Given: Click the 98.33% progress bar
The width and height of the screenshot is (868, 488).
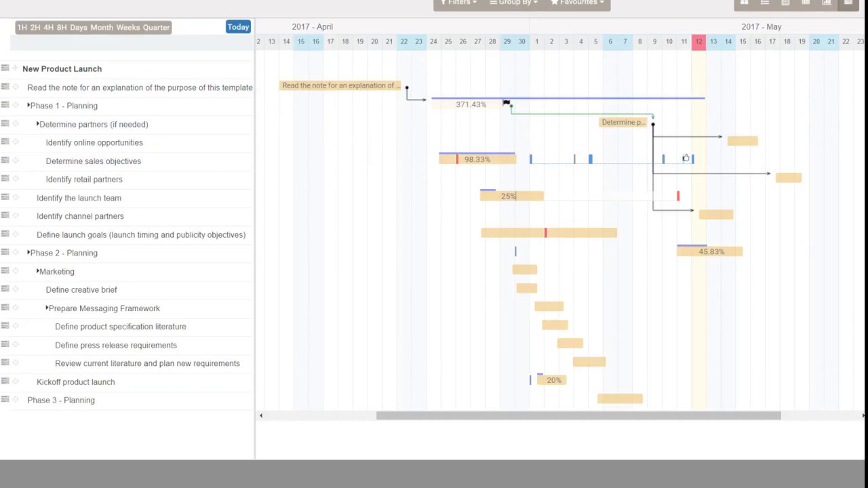Looking at the screenshot, I should coord(477,159).
